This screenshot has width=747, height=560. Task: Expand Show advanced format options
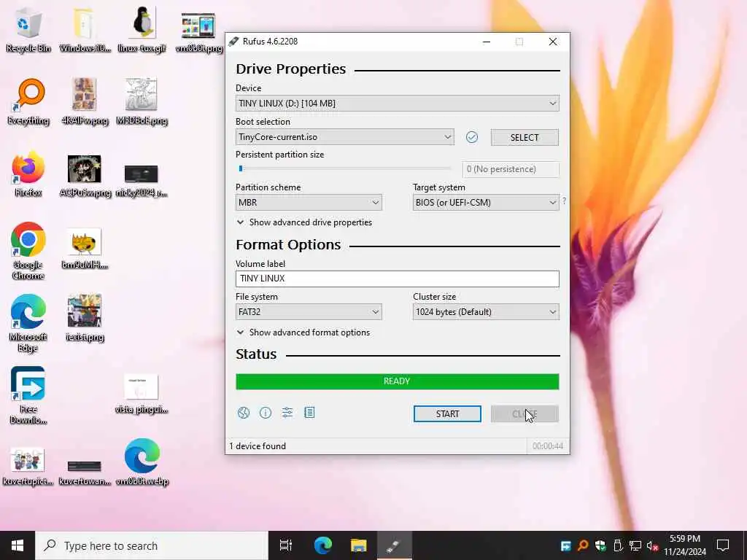303,332
